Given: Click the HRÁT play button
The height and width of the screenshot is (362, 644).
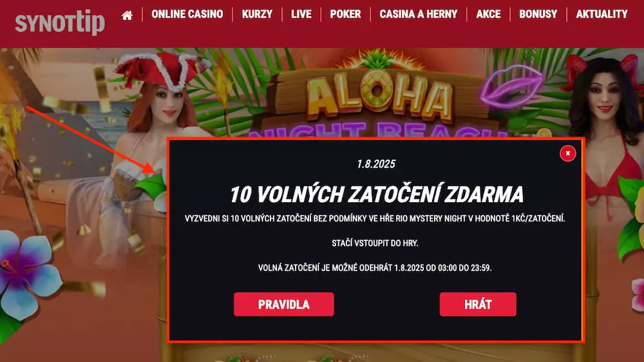Looking at the screenshot, I should (x=478, y=305).
